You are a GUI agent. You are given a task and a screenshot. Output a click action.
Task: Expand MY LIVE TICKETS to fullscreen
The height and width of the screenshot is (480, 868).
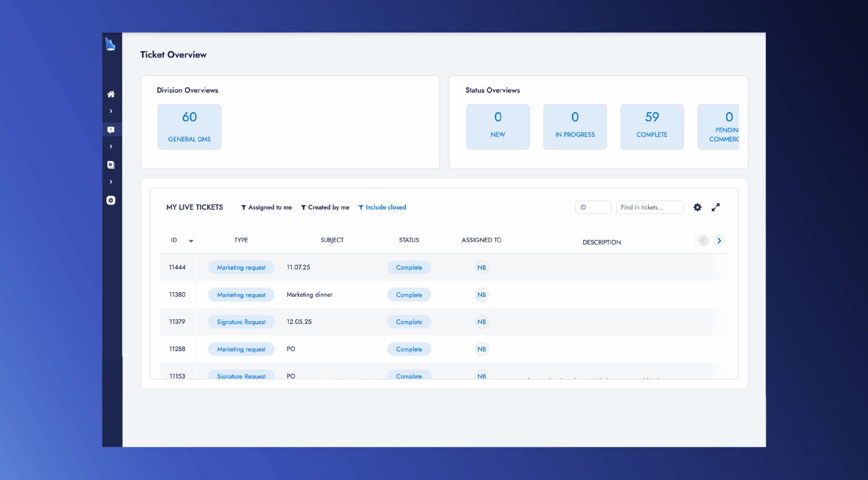tap(716, 207)
